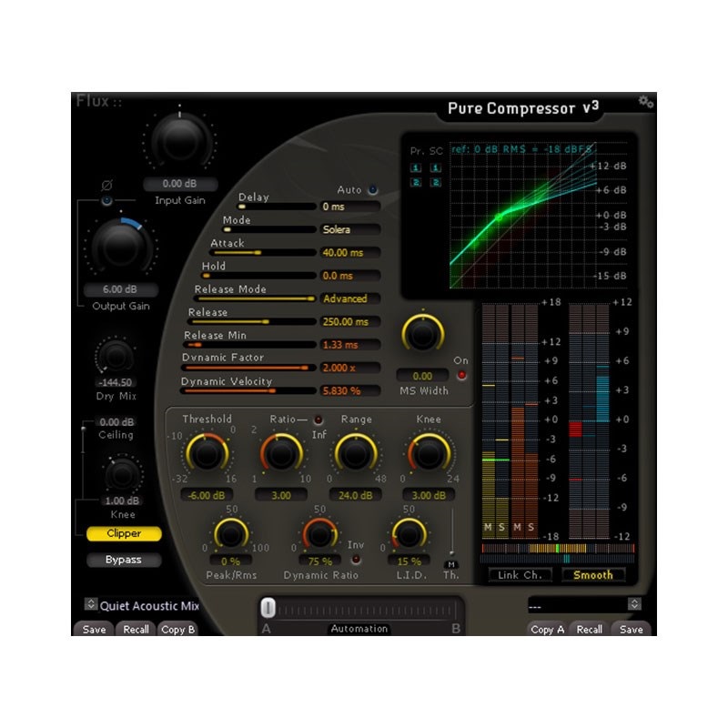Toggle the Clipper button

(x=124, y=533)
